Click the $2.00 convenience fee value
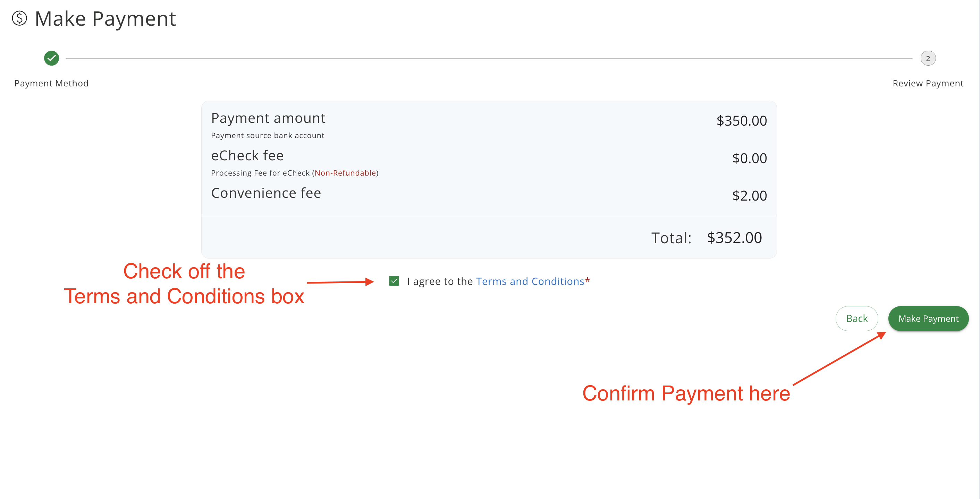 749,196
